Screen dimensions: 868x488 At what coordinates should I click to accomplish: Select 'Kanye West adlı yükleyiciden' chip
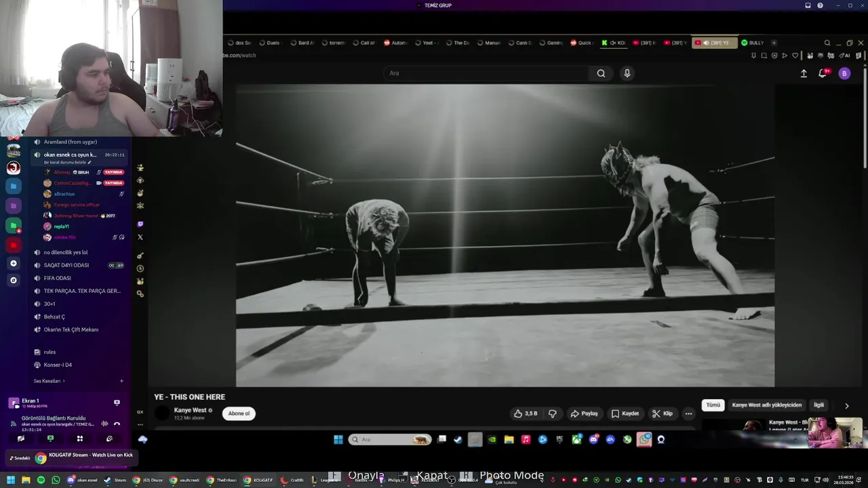pos(767,405)
